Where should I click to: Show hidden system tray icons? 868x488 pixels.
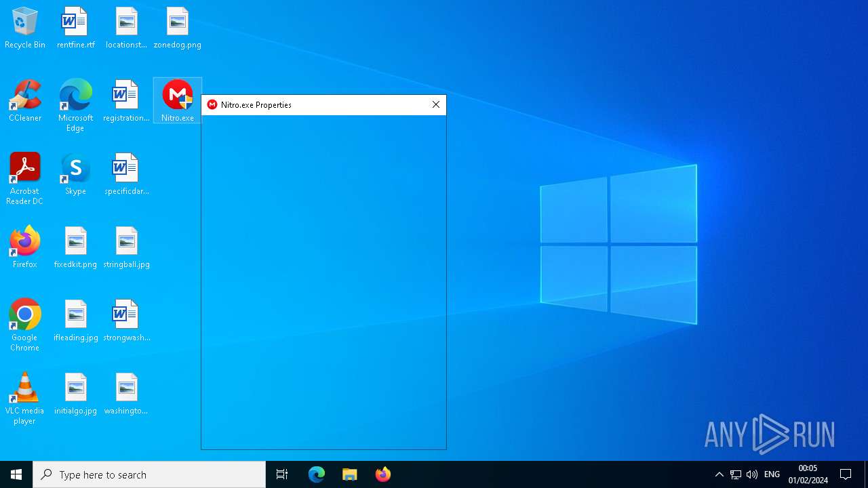(x=719, y=474)
